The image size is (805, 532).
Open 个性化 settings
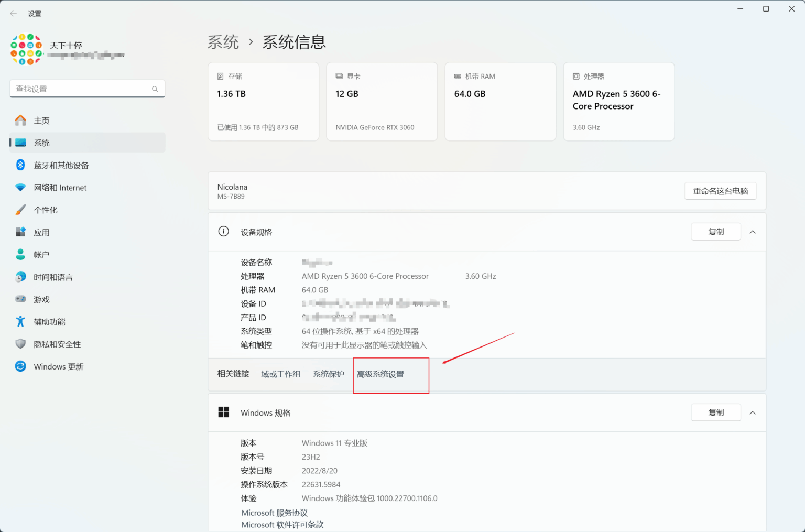click(x=46, y=209)
